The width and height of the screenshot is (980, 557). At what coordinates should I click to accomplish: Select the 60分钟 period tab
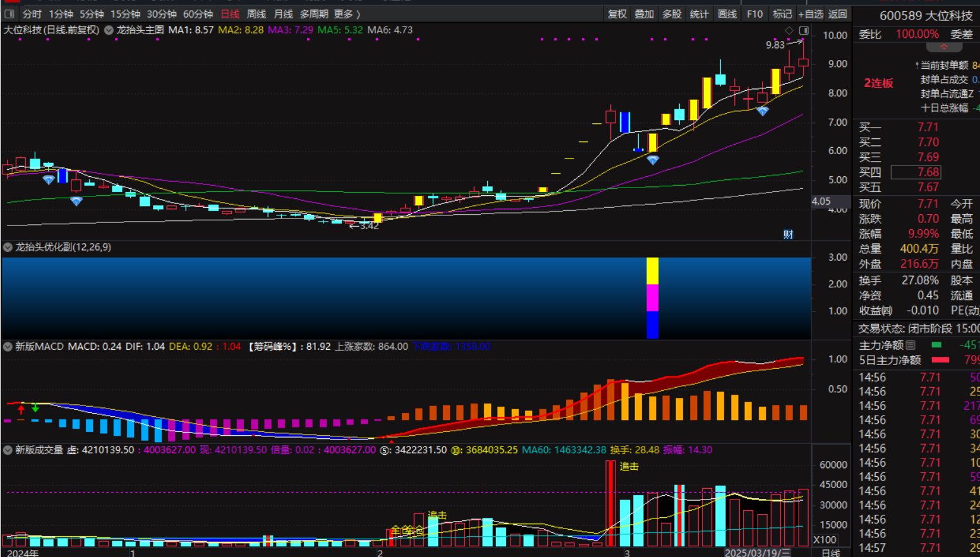[x=198, y=14]
